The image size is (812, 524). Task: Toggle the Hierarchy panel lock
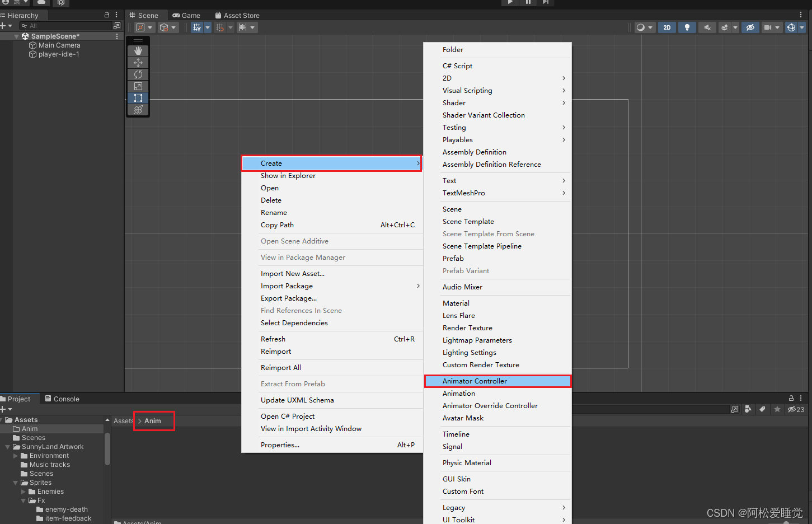(107, 15)
